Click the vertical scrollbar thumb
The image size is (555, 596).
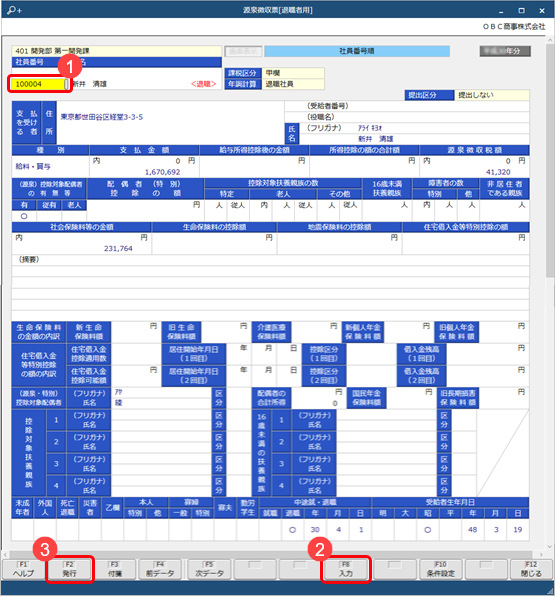(x=550, y=161)
